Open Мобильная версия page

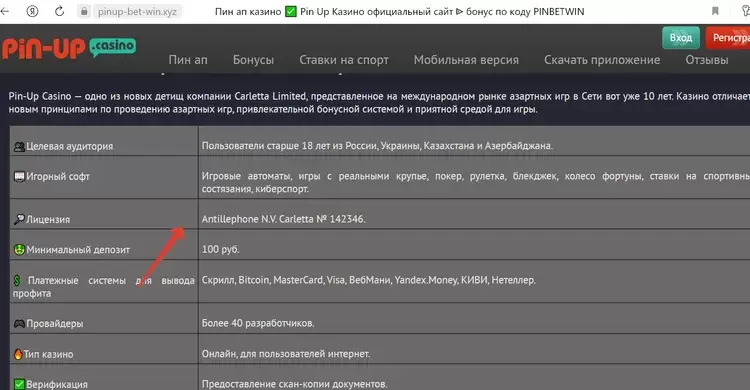point(466,60)
